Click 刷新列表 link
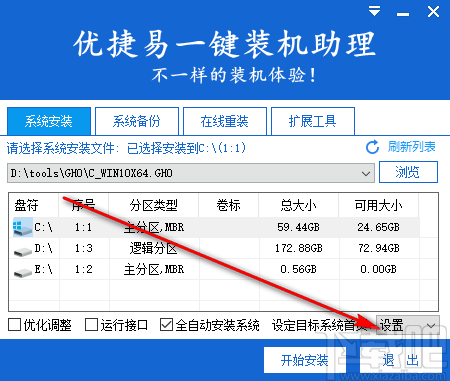 click(x=412, y=147)
